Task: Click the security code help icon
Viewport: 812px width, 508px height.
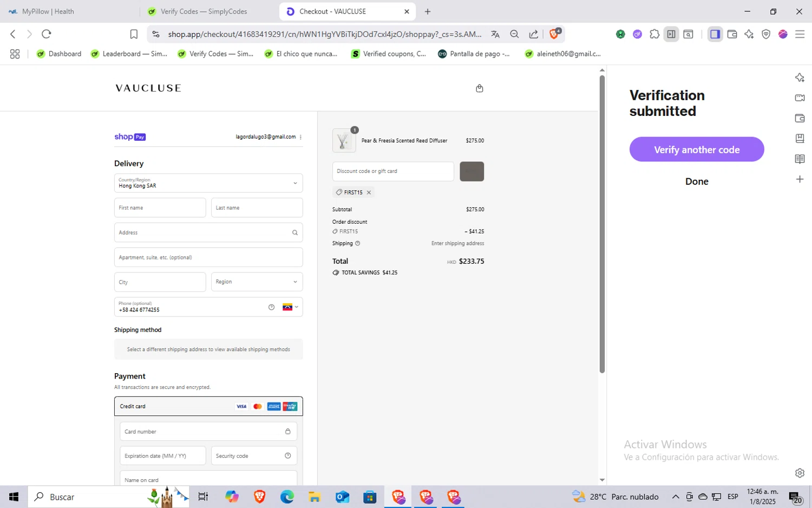Action: (x=287, y=455)
